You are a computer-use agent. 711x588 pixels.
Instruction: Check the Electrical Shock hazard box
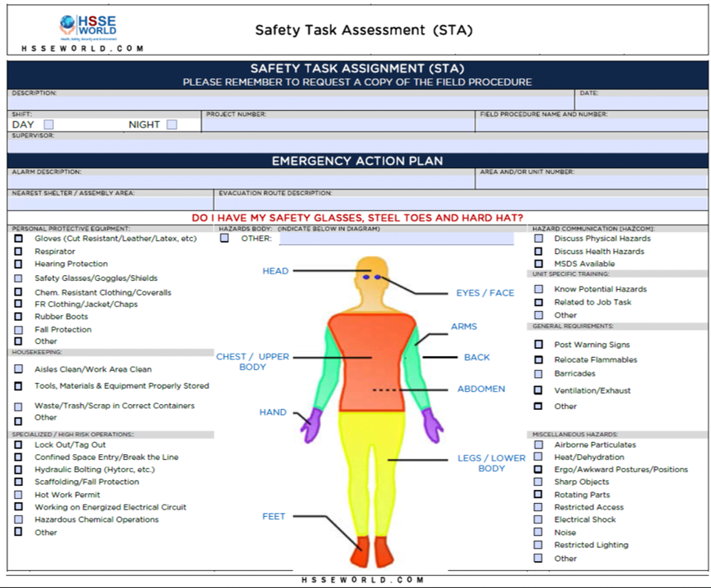pyautogui.click(x=539, y=519)
